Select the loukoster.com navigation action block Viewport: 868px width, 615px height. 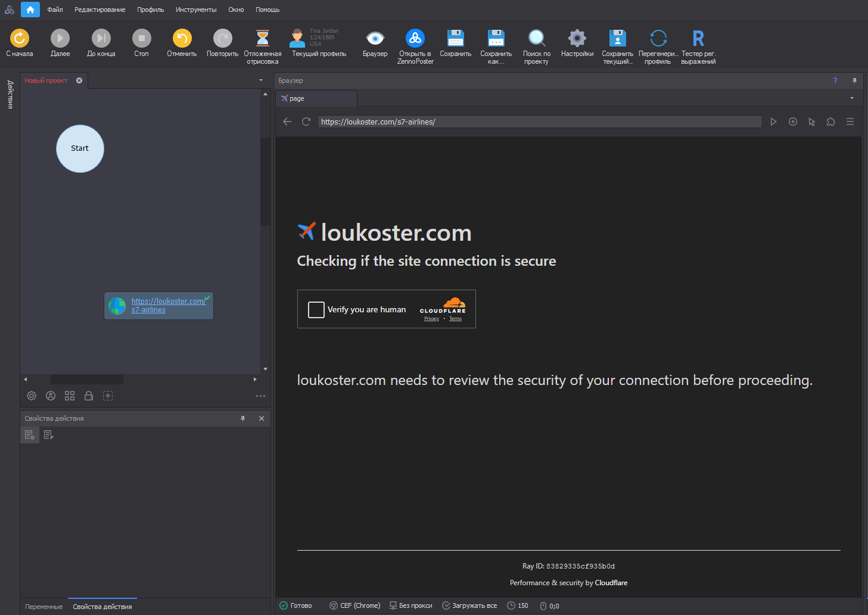click(159, 306)
